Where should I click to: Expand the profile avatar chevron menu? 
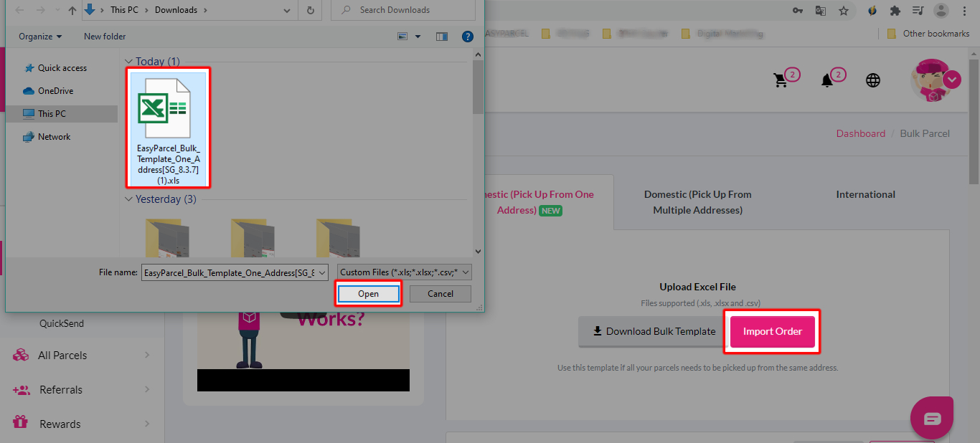pyautogui.click(x=953, y=80)
